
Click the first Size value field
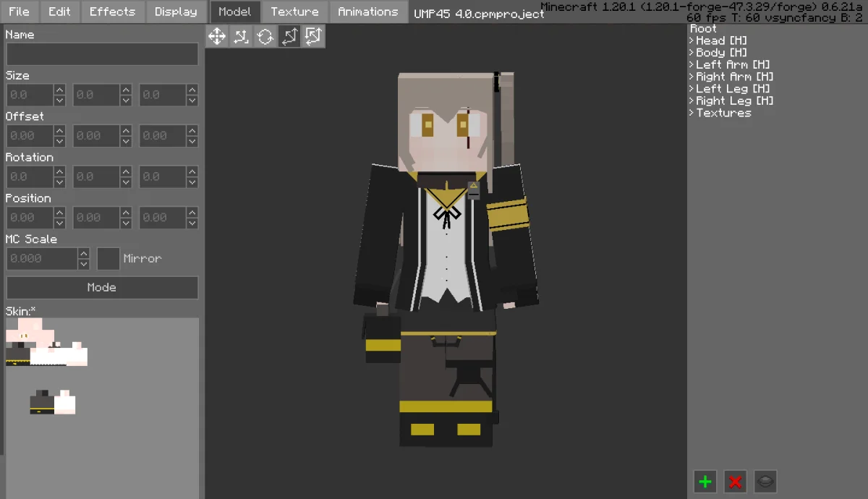click(30, 95)
